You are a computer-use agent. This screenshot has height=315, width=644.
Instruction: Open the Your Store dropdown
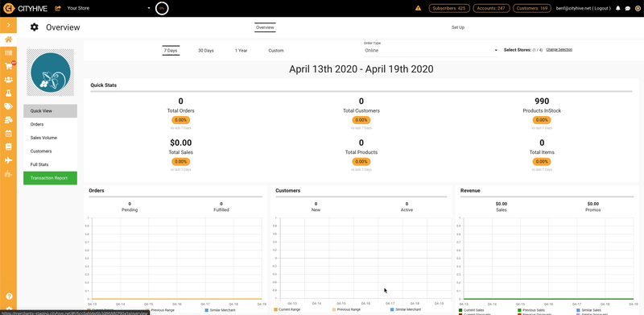tap(109, 8)
